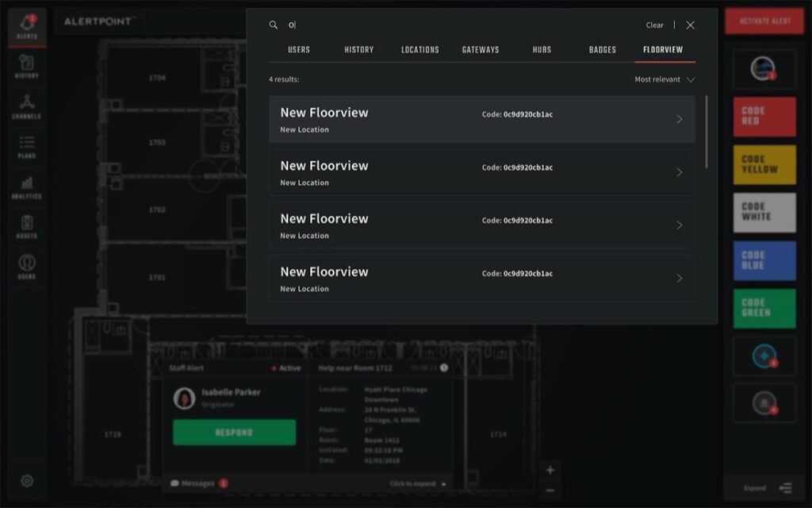Trigger the Code Green alert
The height and width of the screenshot is (508, 812).
(x=764, y=309)
